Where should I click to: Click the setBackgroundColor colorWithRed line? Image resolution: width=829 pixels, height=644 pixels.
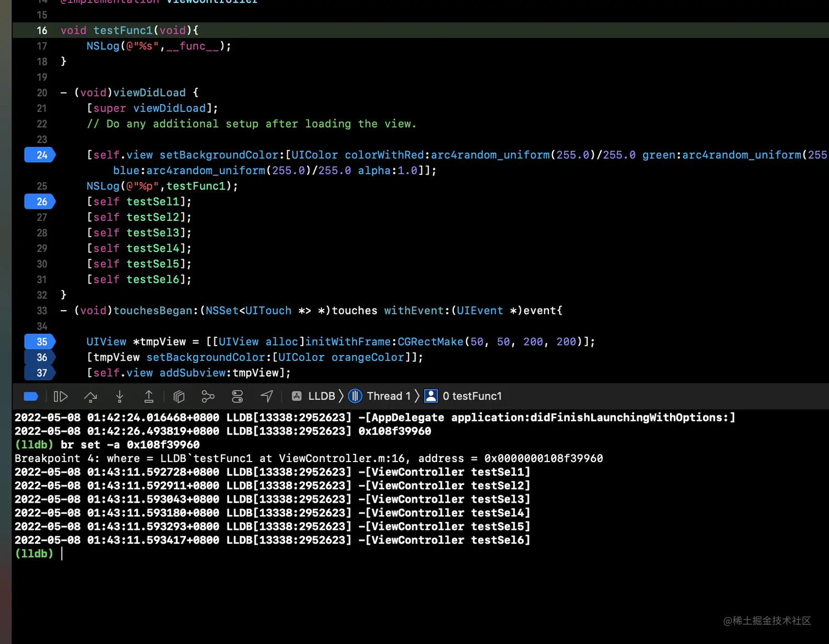click(457, 163)
